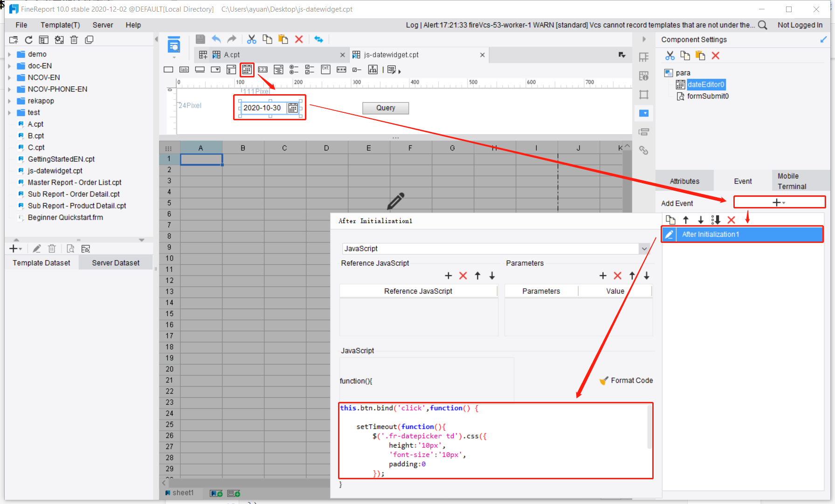The image size is (835, 504).
Task: Open the File menu
Action: (21, 25)
